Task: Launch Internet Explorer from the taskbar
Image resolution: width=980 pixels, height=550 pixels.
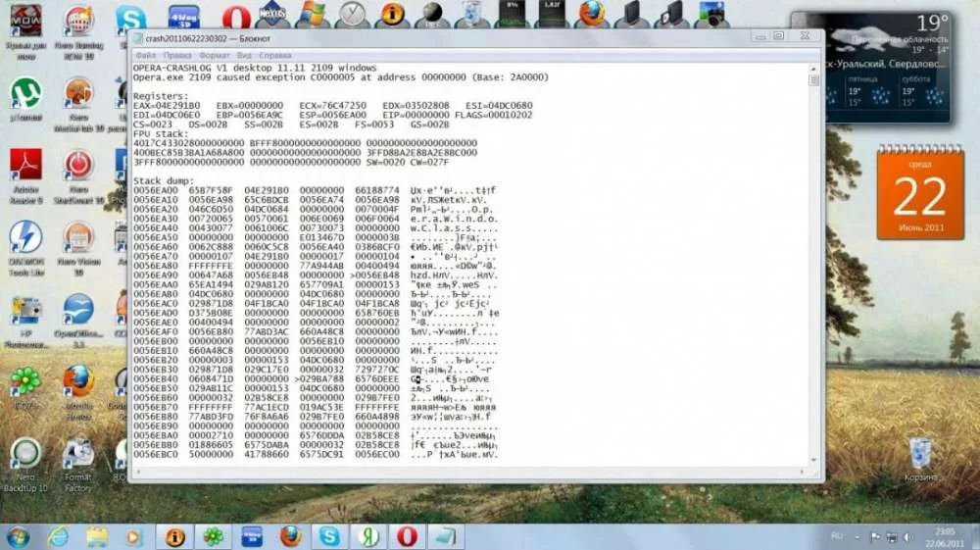Action: 58,537
